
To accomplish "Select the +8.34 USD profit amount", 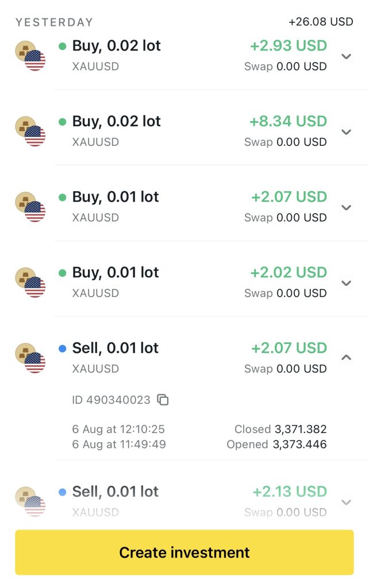I will tap(288, 121).
